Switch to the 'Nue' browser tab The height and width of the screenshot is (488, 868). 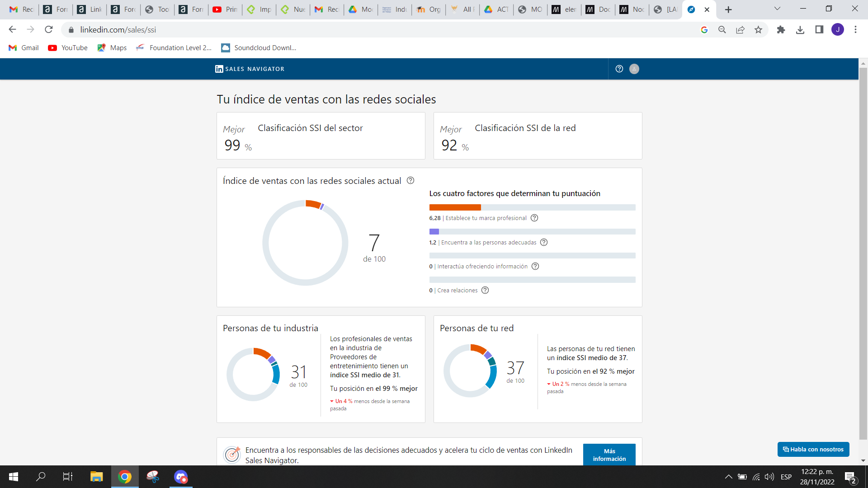[x=293, y=9]
